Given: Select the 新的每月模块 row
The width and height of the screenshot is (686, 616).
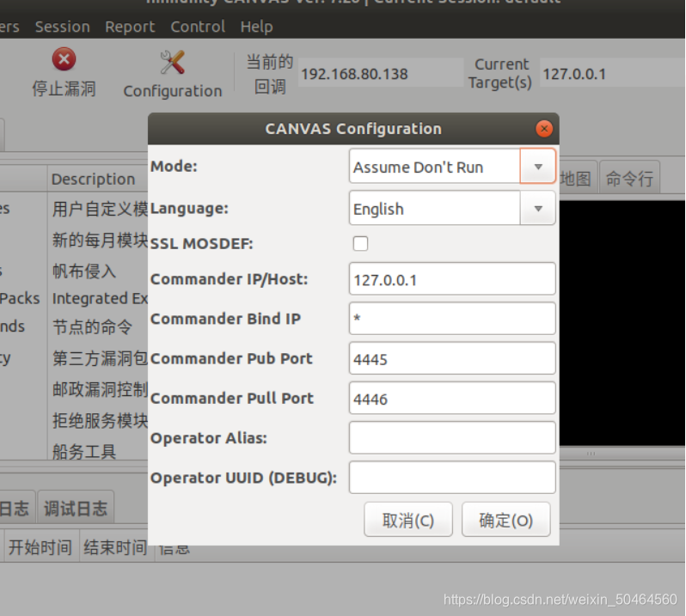Looking at the screenshot, I should coord(100,240).
